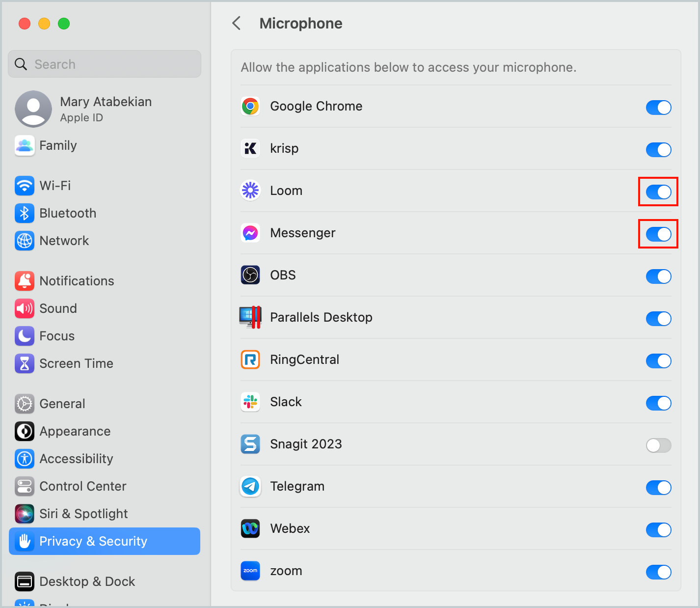This screenshot has height=608, width=700.
Task: Click the Telegram app icon
Action: click(250, 486)
